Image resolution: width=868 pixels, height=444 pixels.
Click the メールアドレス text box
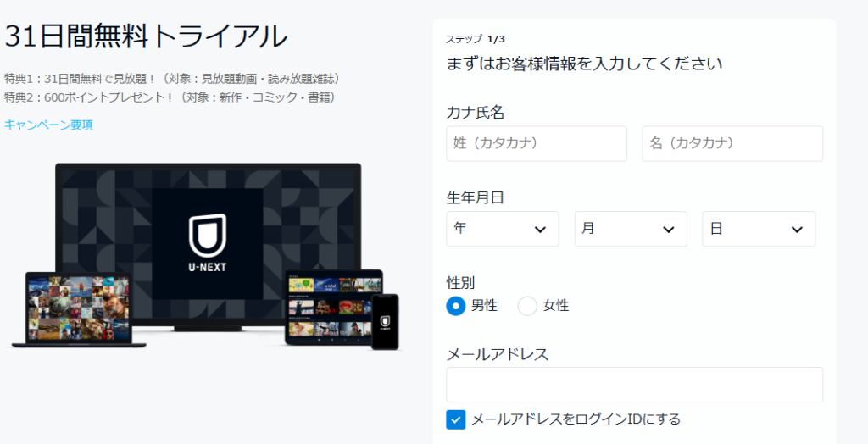[x=634, y=385]
